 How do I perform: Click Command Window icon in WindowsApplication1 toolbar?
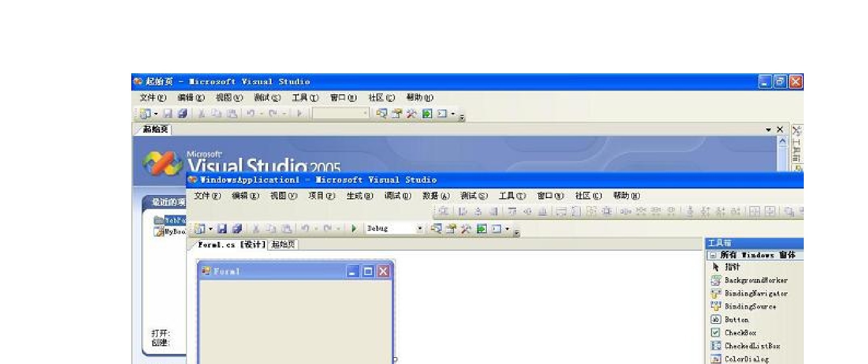[x=496, y=229]
